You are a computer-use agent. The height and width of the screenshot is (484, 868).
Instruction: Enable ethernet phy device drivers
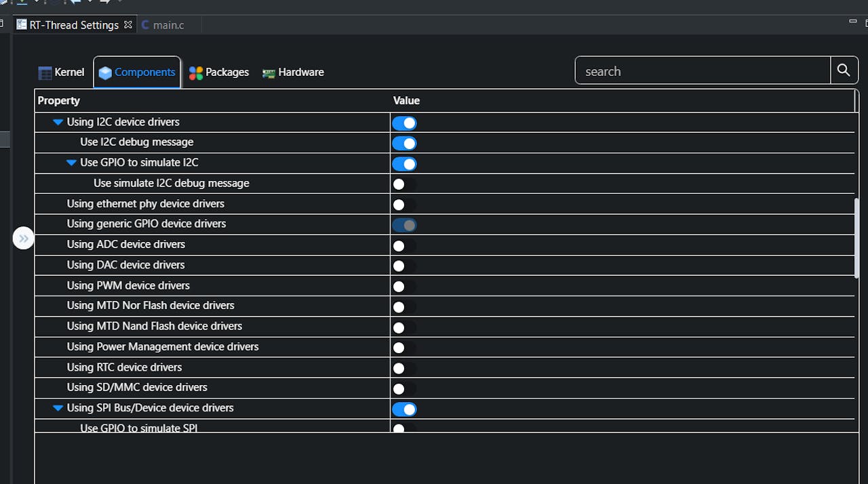click(x=404, y=205)
